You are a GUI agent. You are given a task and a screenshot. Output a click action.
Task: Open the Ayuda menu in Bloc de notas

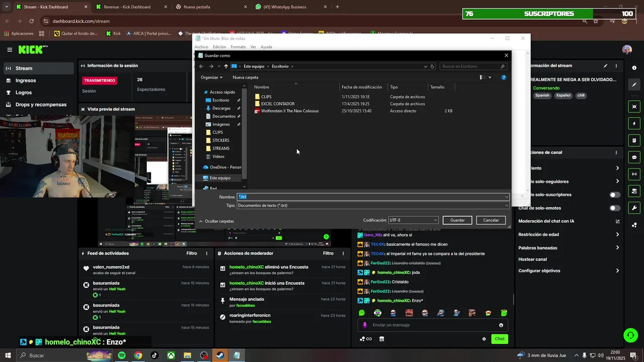[266, 47]
